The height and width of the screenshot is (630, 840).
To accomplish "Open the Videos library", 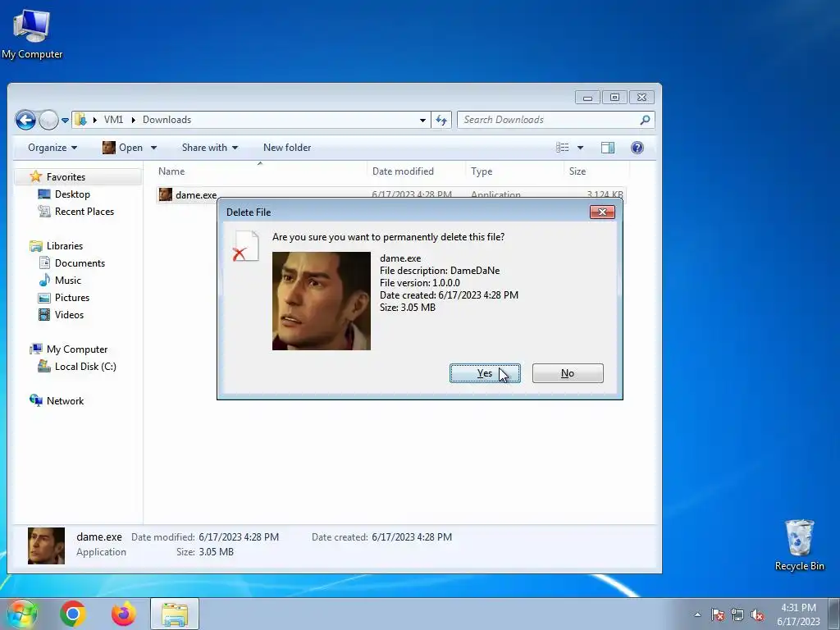I will 69,314.
